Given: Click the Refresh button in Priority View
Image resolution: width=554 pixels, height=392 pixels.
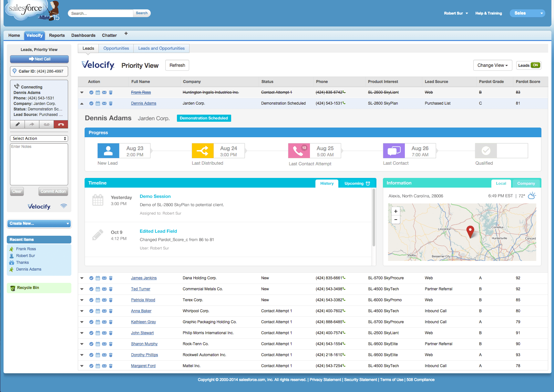Looking at the screenshot, I should (177, 65).
